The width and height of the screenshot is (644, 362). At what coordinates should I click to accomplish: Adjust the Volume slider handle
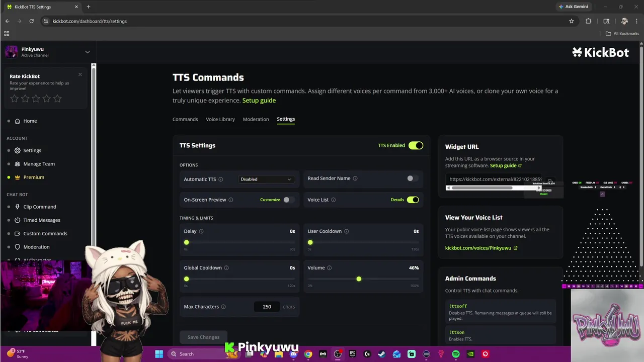359,279
